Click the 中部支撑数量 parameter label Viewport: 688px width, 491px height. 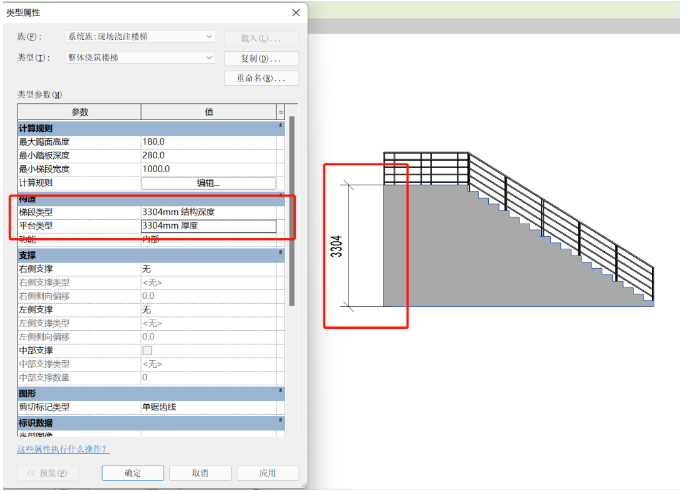(44, 377)
